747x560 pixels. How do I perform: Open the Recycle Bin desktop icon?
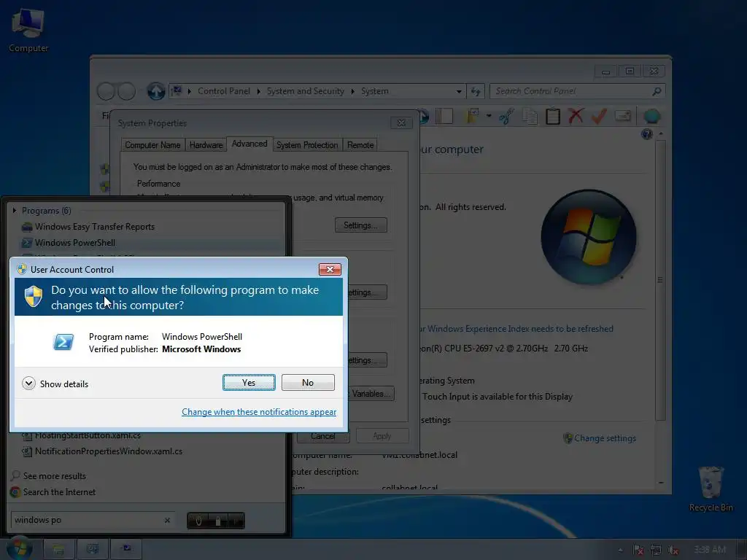[711, 489]
